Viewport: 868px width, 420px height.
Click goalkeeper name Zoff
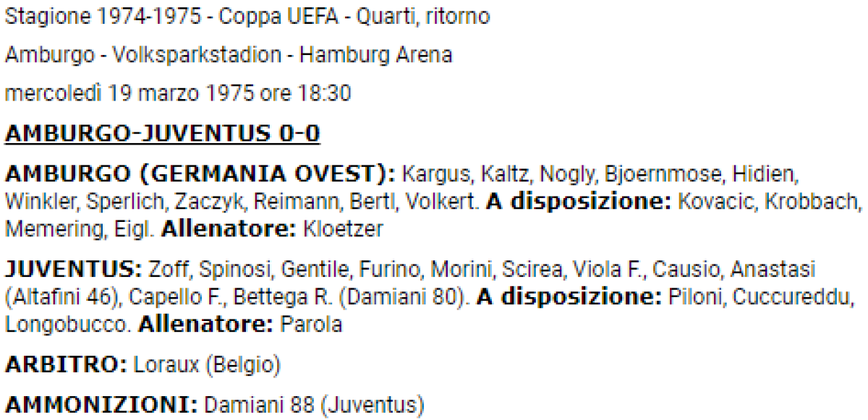click(x=168, y=270)
